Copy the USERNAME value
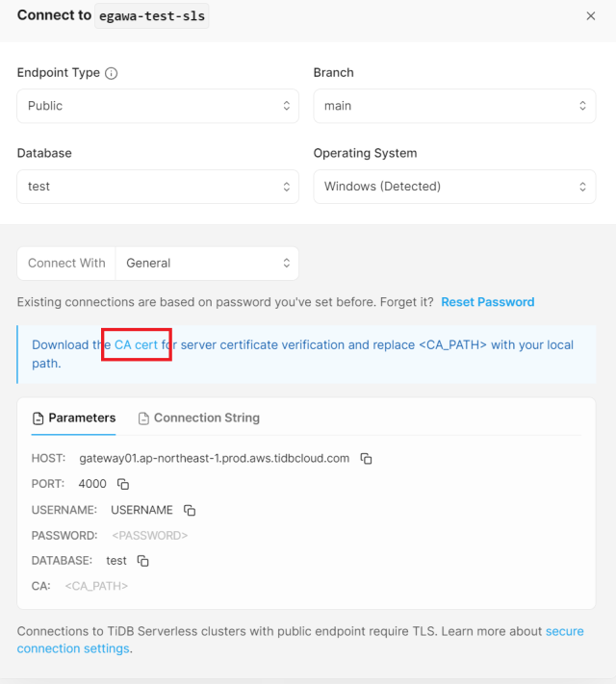 pos(190,510)
